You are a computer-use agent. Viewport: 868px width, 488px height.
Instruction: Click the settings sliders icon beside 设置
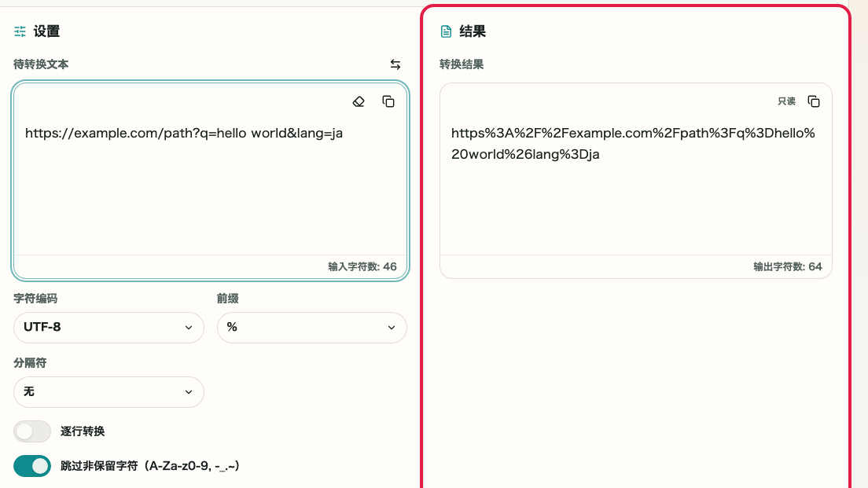coord(20,31)
